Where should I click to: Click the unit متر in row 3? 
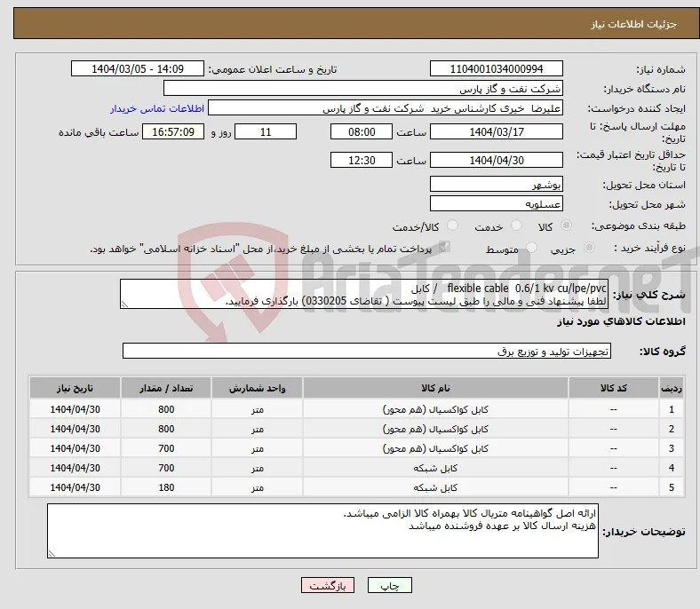pos(257,448)
